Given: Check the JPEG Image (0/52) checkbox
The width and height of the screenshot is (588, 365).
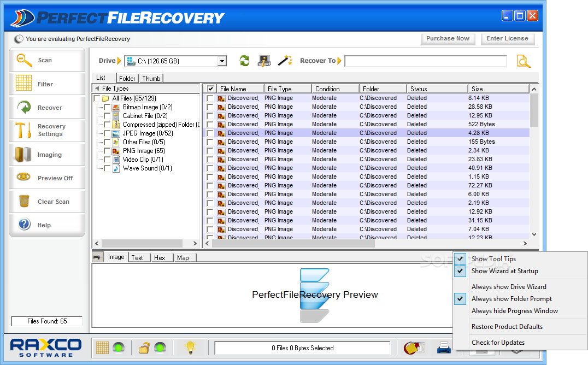Looking at the screenshot, I should (107, 133).
